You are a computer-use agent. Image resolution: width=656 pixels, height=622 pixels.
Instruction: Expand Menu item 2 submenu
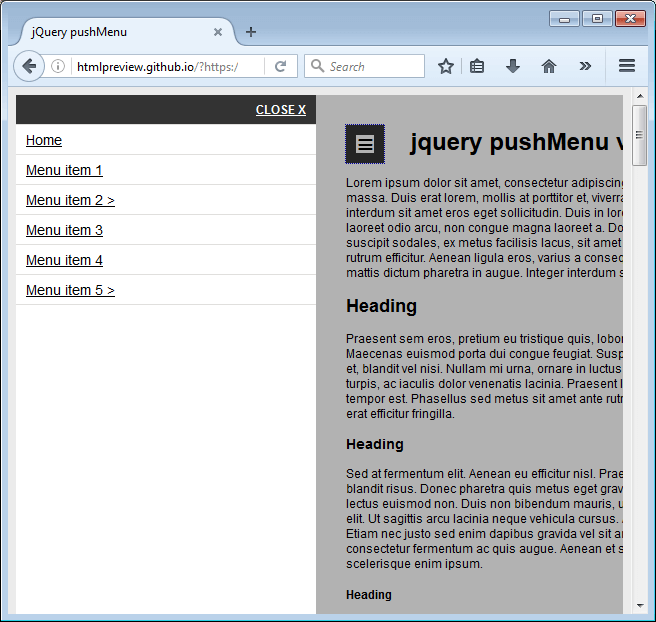pyautogui.click(x=70, y=200)
